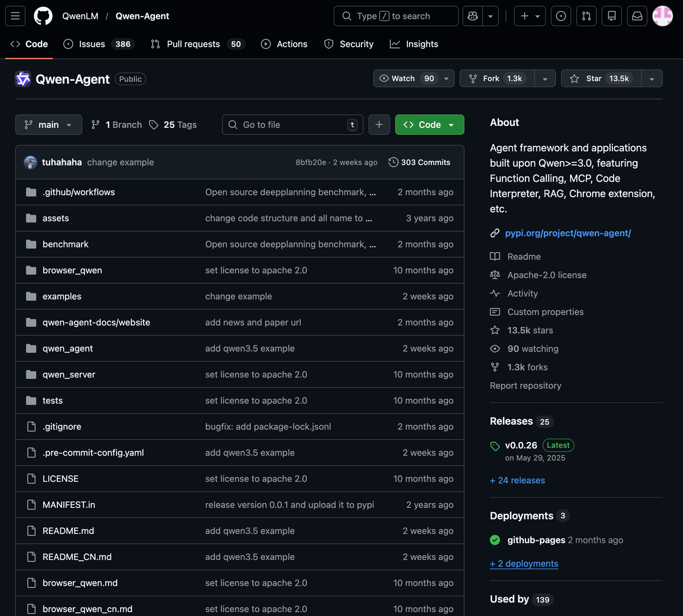Open the qwen-agent-docs/website folder
Viewport: 683px width, 616px height.
(96, 322)
